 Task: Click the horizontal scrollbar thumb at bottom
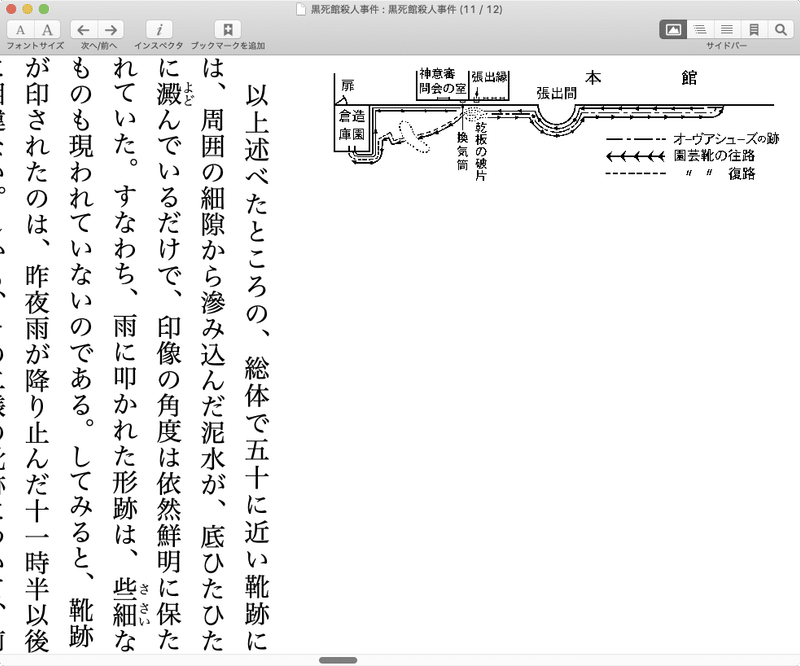pyautogui.click(x=338, y=660)
